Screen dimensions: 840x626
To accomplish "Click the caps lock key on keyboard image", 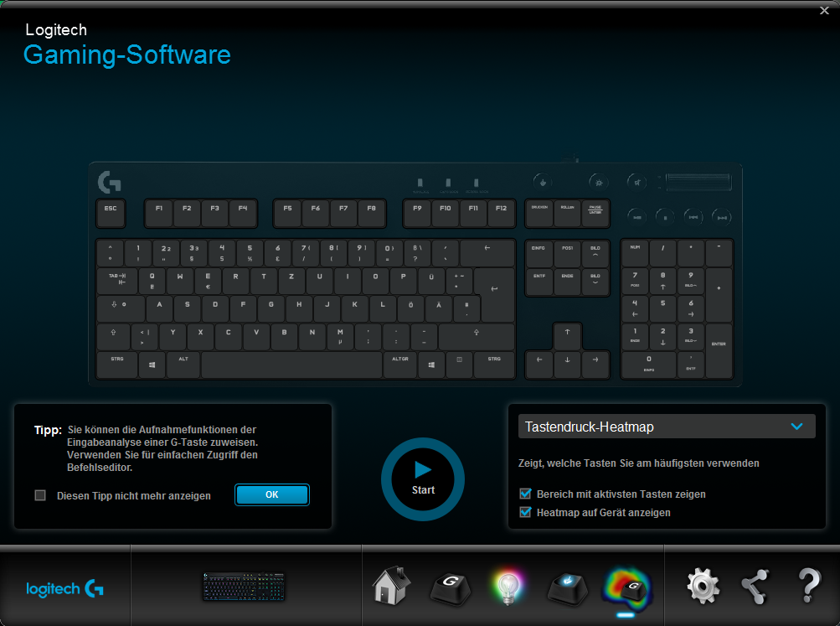I will (x=121, y=308).
